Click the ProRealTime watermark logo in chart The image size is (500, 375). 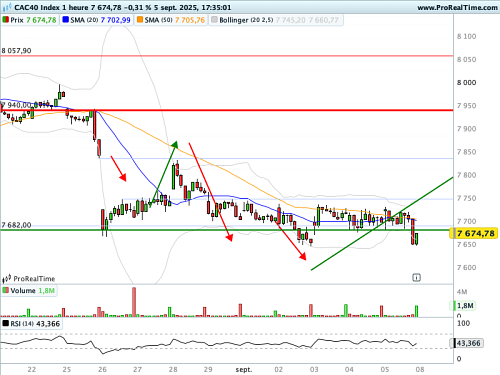(28, 278)
